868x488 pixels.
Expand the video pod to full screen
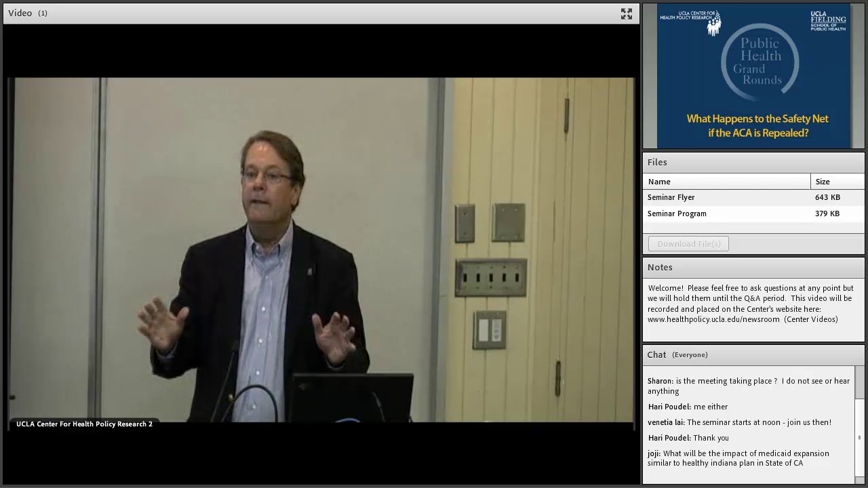626,14
